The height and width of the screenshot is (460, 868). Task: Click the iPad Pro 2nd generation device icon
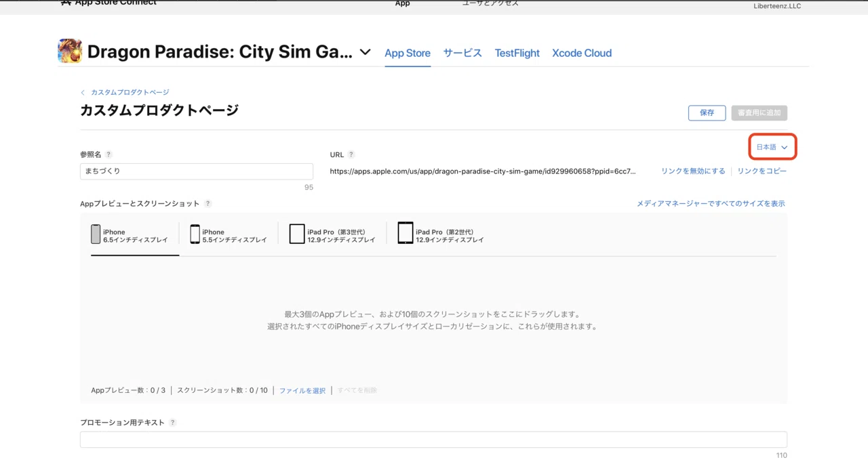click(406, 233)
